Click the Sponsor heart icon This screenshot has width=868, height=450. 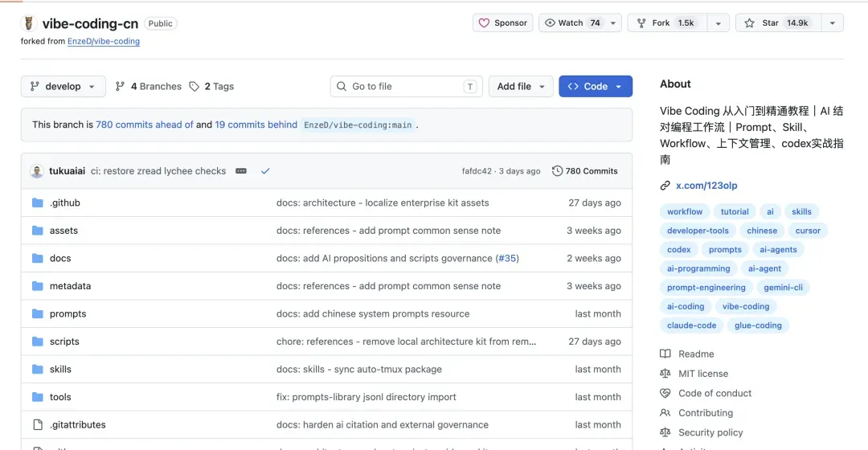click(484, 22)
